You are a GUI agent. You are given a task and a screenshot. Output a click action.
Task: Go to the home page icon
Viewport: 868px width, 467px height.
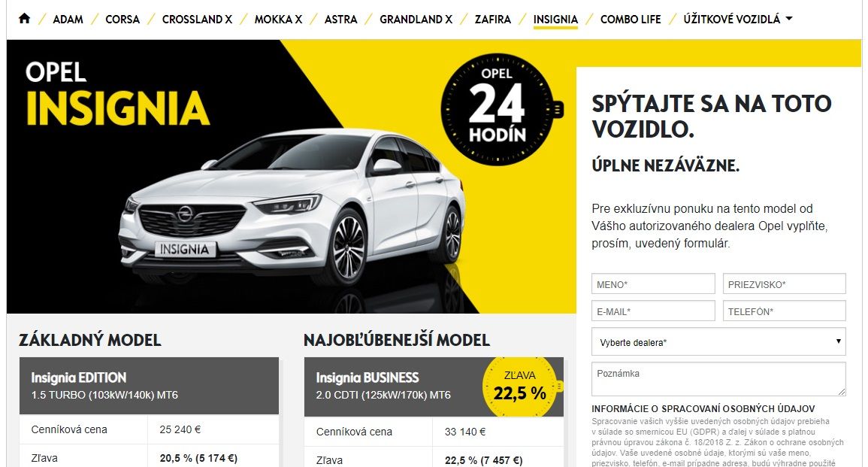click(24, 19)
